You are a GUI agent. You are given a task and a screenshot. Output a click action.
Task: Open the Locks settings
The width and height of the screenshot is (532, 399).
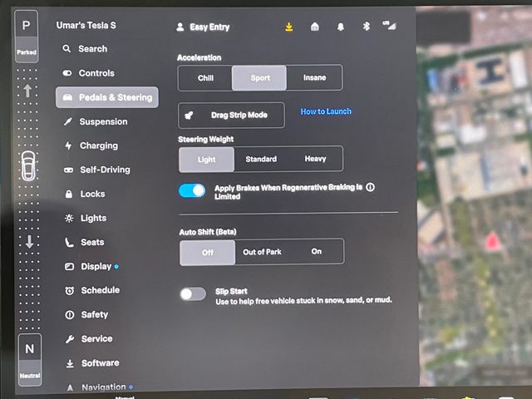(85, 194)
